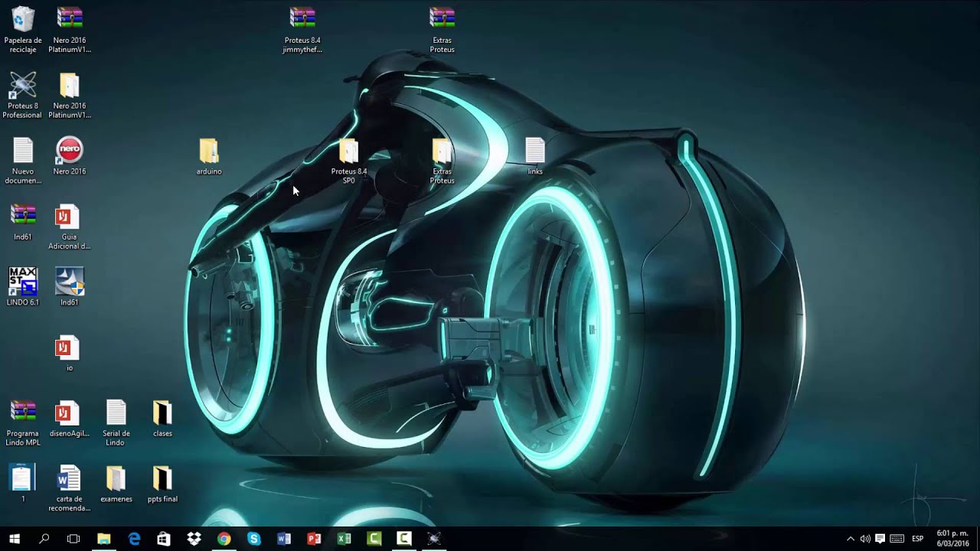Open Excel from the taskbar
This screenshot has width=980, height=551.
(x=344, y=539)
